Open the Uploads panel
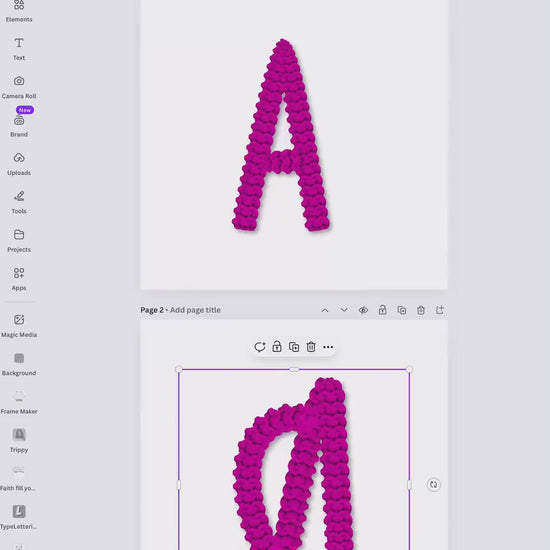The image size is (550, 550). [x=19, y=164]
